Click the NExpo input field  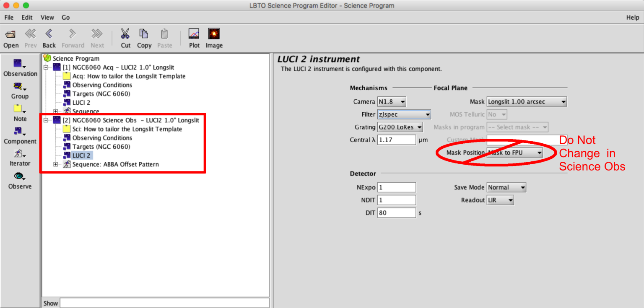point(397,187)
